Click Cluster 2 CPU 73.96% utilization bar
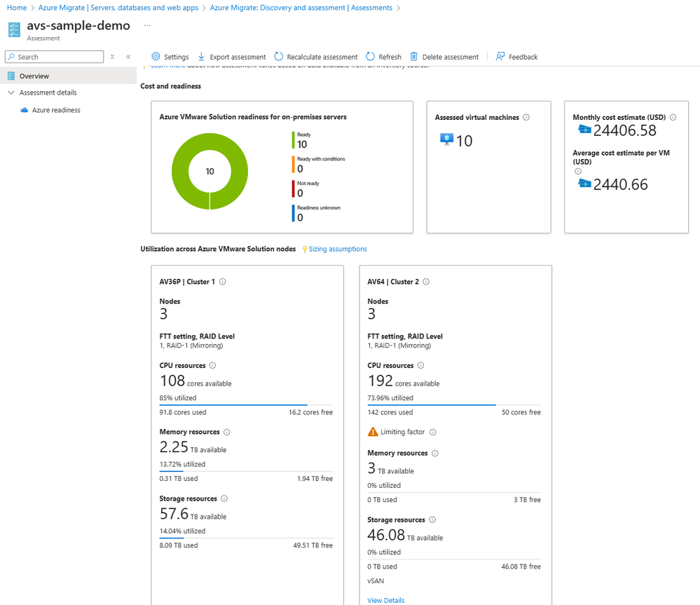Image resolution: width=700 pixels, height=605 pixels. coord(454,405)
